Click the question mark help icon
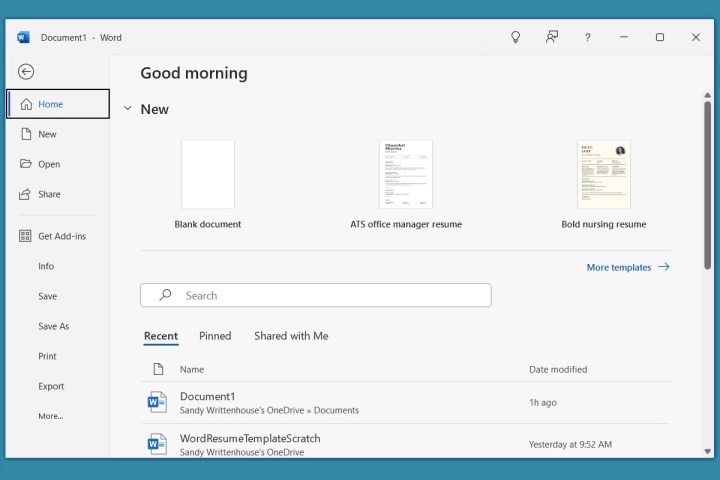720x480 pixels. click(x=587, y=37)
